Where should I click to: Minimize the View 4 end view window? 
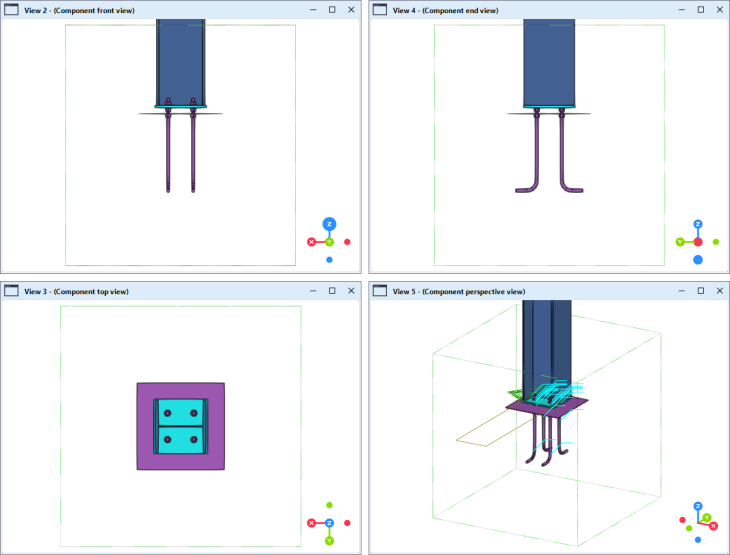pyautogui.click(x=682, y=10)
